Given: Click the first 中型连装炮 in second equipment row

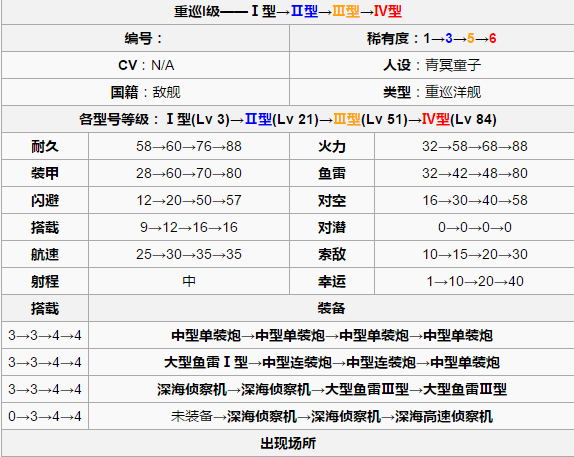Looking at the screenshot, I should click(x=297, y=363).
